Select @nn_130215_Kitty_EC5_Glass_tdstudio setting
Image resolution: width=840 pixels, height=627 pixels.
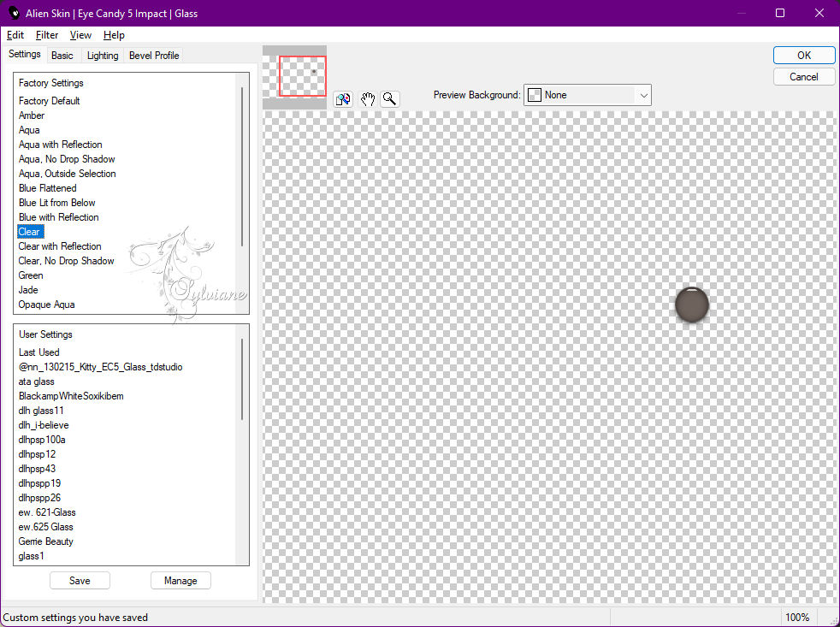(x=100, y=367)
